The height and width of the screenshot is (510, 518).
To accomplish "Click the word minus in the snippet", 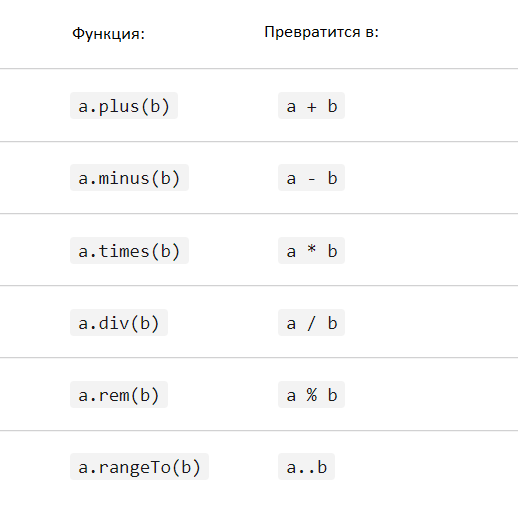I will (124, 178).
